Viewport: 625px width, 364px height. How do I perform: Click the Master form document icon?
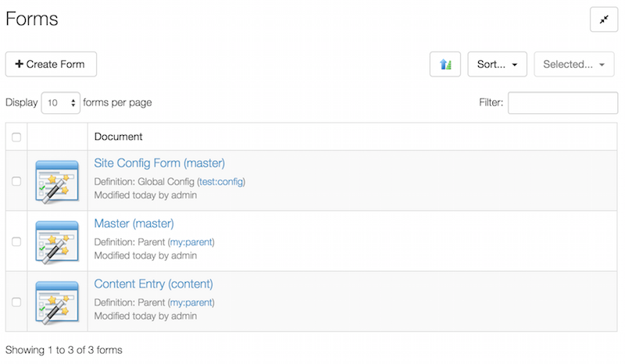[57, 241]
